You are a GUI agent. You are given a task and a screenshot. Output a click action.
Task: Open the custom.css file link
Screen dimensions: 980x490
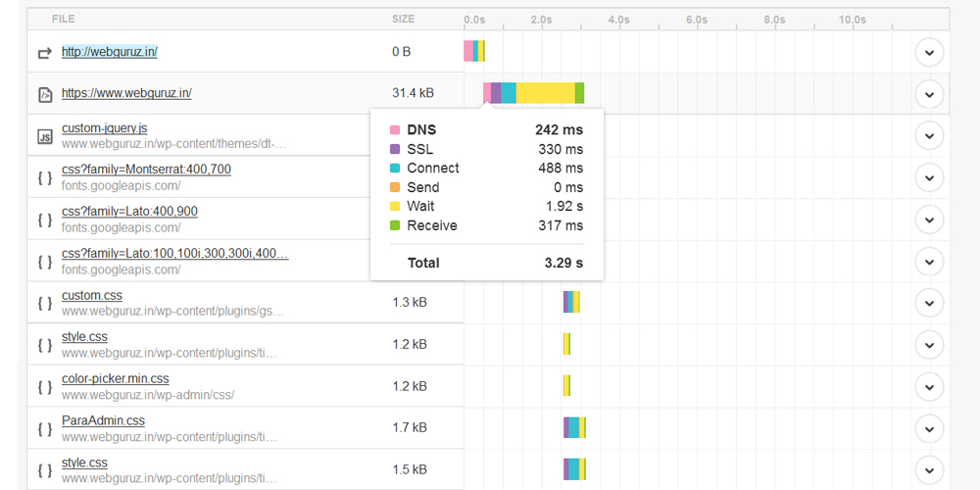coord(92,295)
